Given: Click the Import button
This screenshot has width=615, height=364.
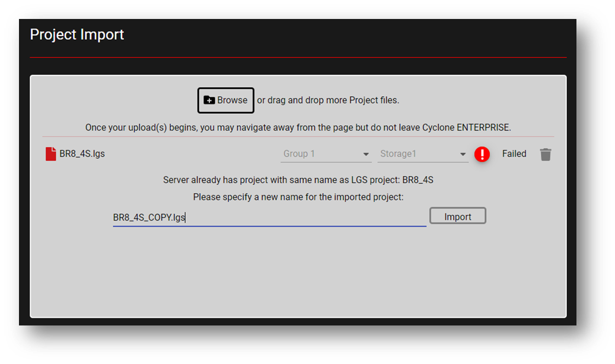Looking at the screenshot, I should click(x=458, y=216).
